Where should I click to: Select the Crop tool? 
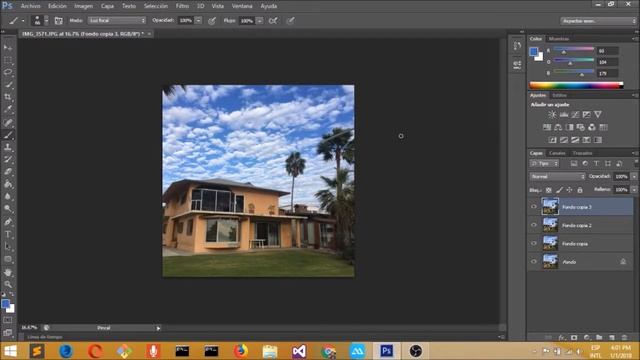pyautogui.click(x=8, y=97)
